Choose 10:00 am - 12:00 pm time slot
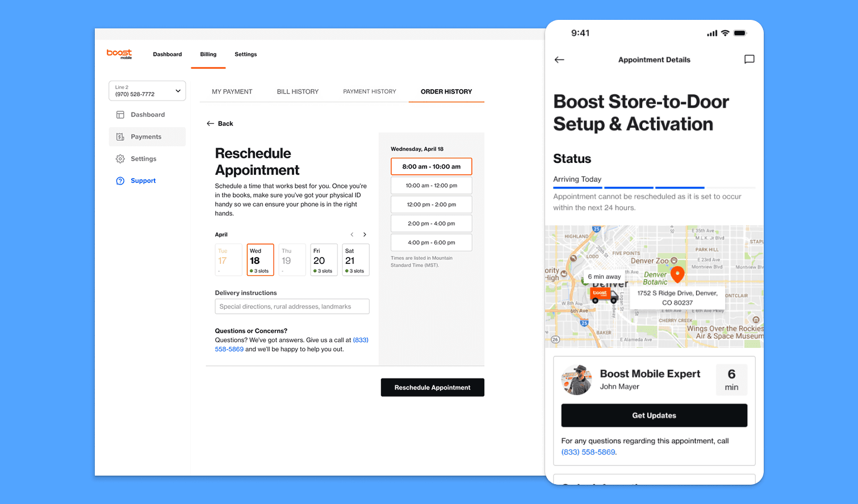This screenshot has height=504, width=858. [x=432, y=186]
